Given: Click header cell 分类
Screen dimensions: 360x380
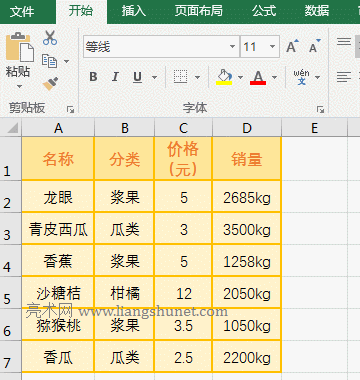Looking at the screenshot, I should click(x=125, y=159).
